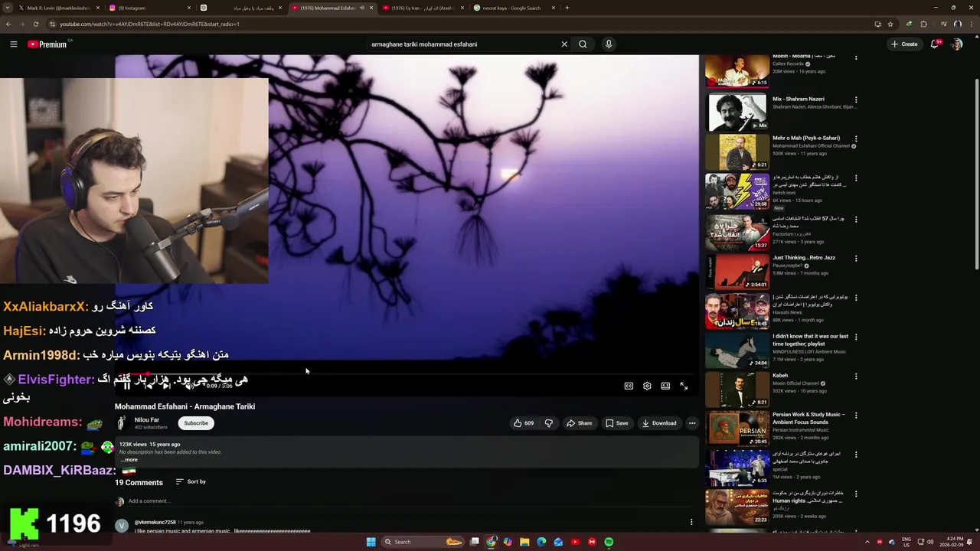The height and width of the screenshot is (551, 980).
Task: Open ENG US language switcher
Action: click(906, 542)
